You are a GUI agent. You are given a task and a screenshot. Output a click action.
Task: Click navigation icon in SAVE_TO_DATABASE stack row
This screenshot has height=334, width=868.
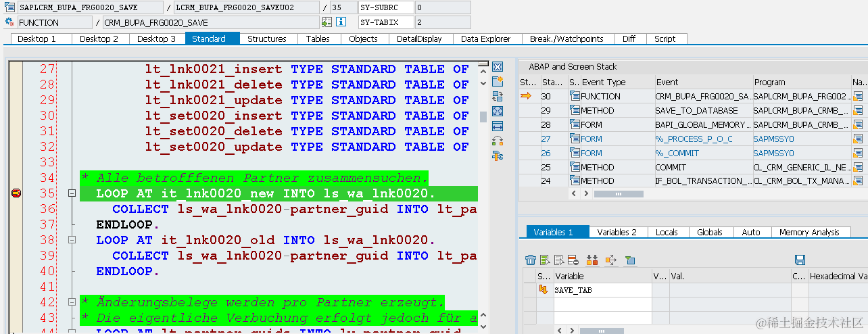tap(858, 111)
